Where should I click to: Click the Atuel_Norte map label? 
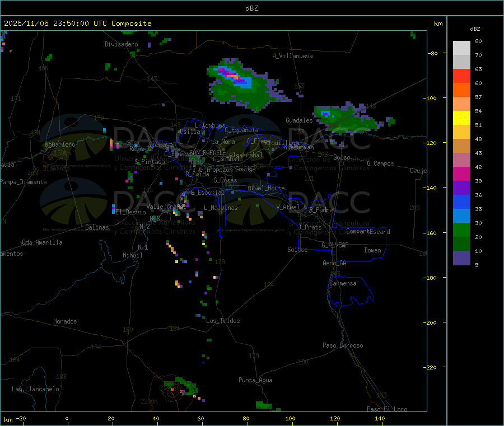click(x=266, y=188)
